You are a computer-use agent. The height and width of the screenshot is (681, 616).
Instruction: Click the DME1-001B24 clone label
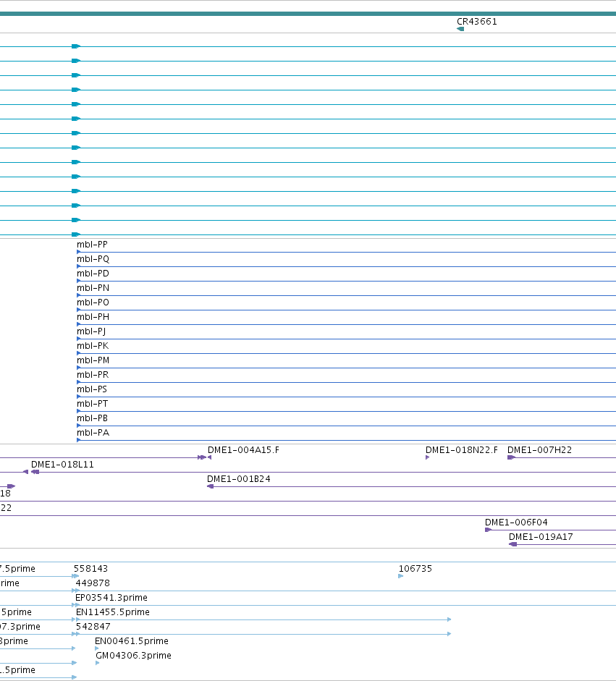[x=238, y=478]
